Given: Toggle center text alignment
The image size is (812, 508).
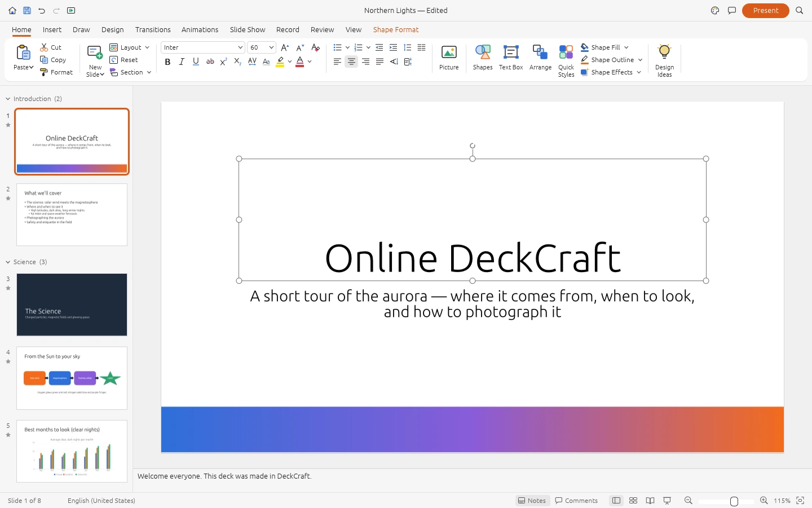Looking at the screenshot, I should point(351,62).
